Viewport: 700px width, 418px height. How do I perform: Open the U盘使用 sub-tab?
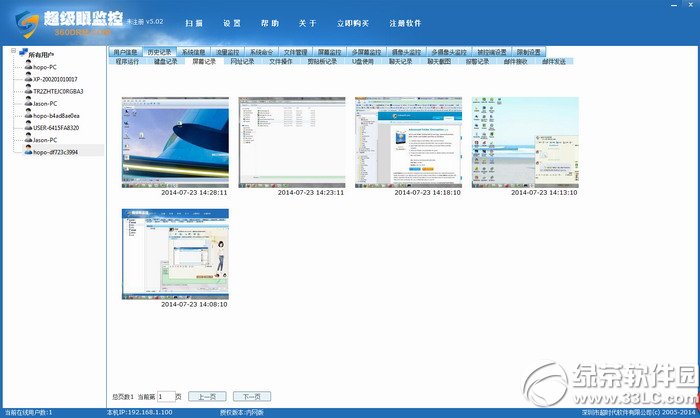(362, 61)
